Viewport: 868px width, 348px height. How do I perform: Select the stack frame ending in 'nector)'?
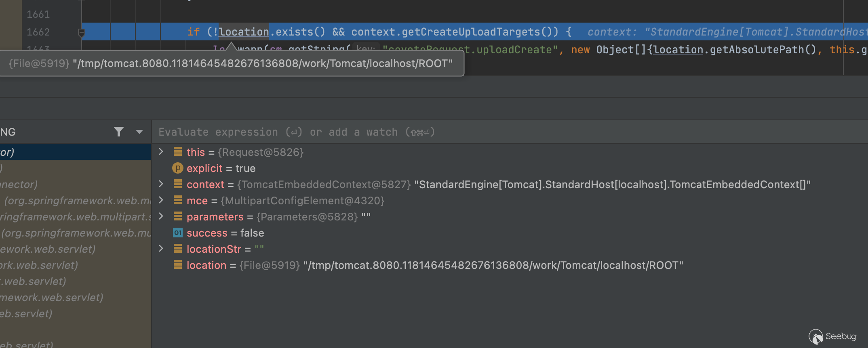point(76,184)
